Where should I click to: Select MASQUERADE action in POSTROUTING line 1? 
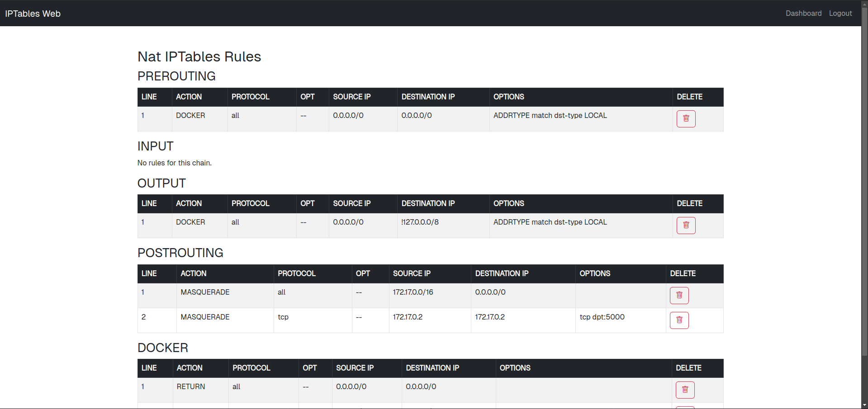pyautogui.click(x=225, y=296)
